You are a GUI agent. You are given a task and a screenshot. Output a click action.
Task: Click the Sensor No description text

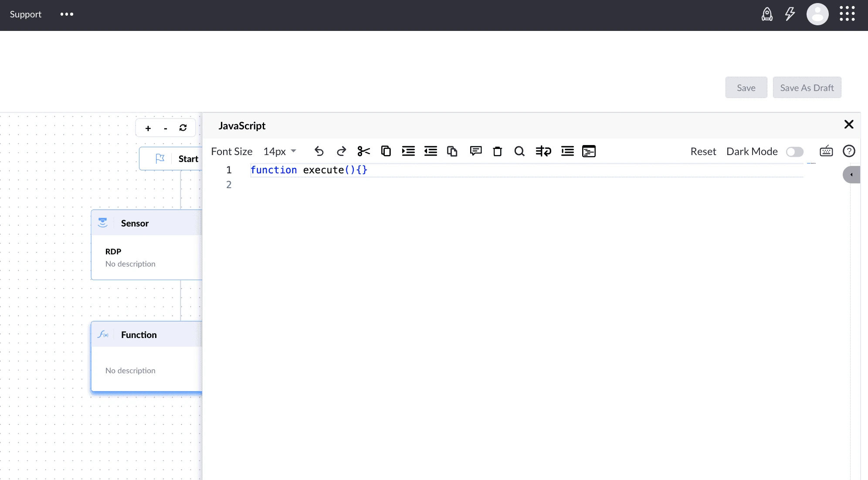point(130,264)
